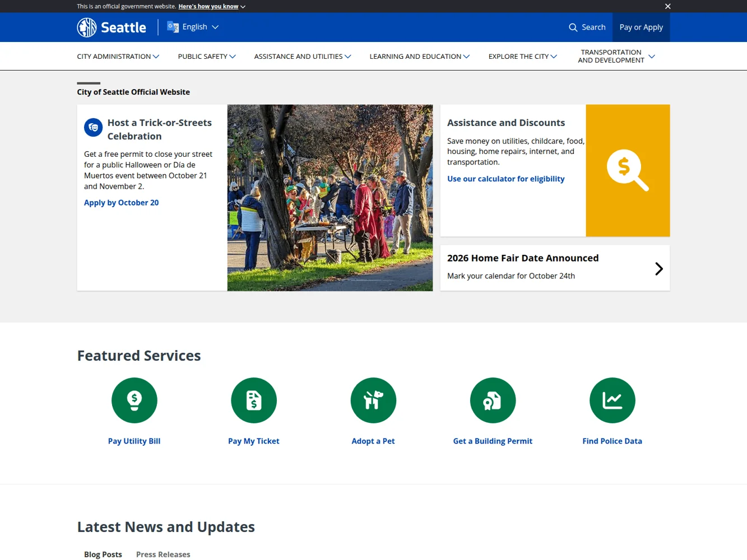
Task: Expand Transportation and Development menu
Action: pos(616,56)
